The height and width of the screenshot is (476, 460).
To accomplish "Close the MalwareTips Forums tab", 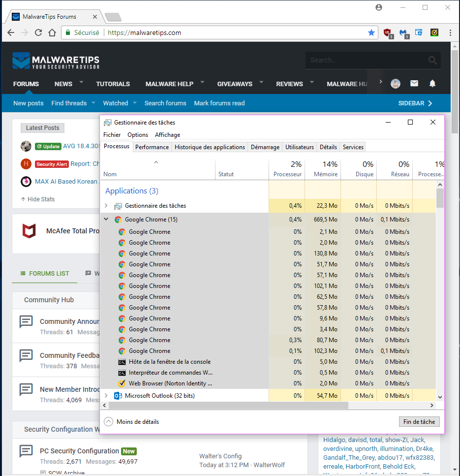I will pyautogui.click(x=95, y=17).
